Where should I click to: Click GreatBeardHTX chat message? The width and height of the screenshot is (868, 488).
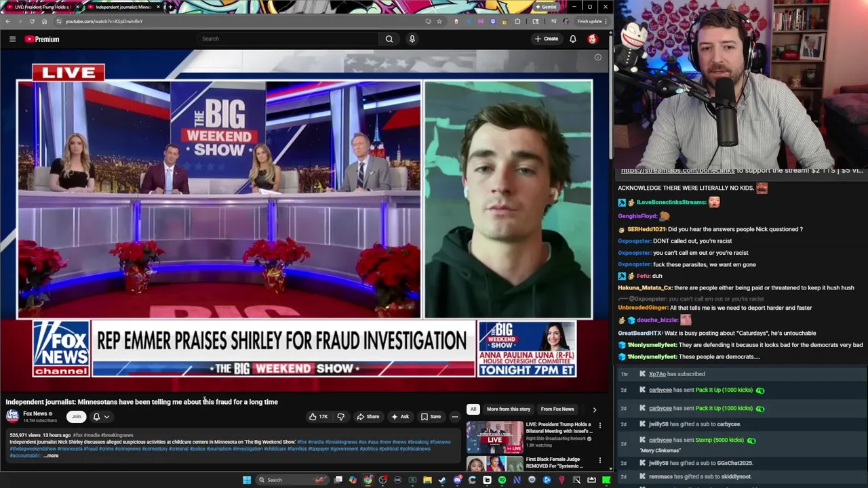[x=717, y=333]
